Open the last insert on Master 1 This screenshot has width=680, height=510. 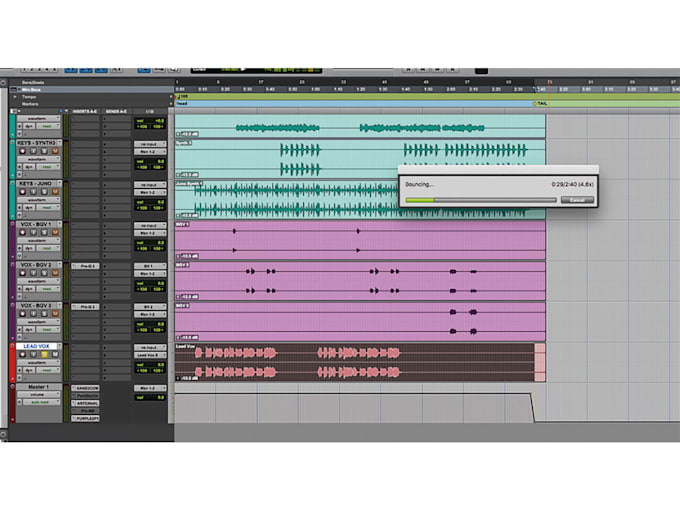[85, 418]
